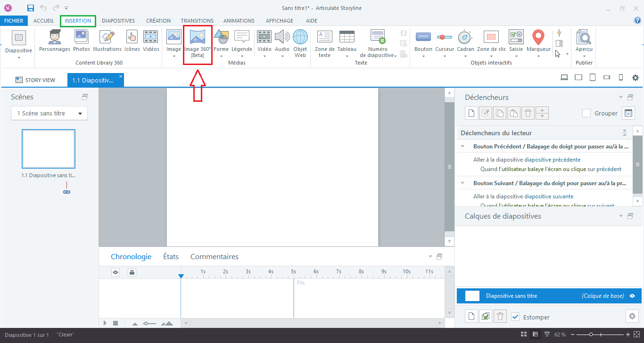Duplicate the selected slide layer
The image size is (644, 343).
[x=485, y=317]
